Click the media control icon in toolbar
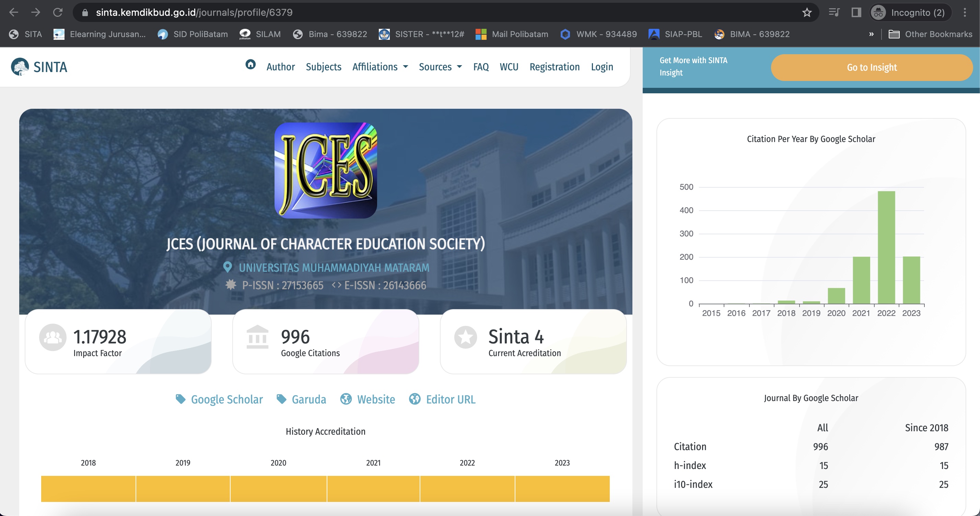 834,13
